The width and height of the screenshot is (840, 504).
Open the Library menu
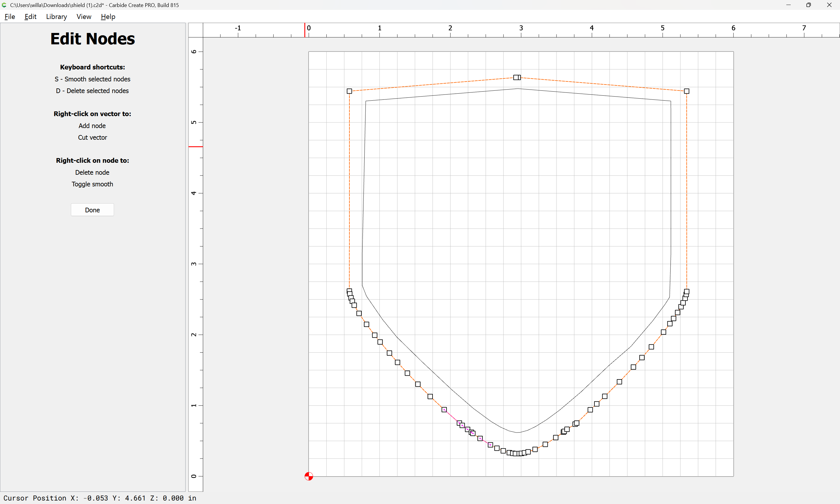point(56,17)
